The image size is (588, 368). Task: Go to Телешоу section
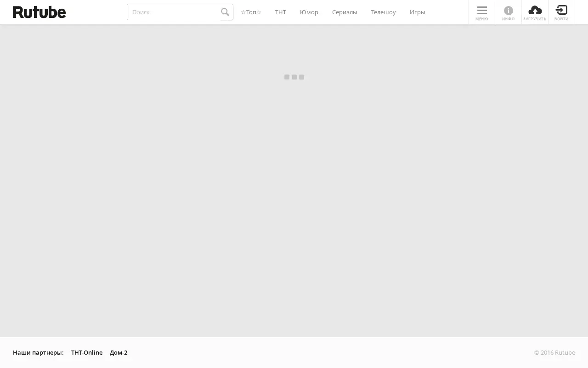click(384, 12)
